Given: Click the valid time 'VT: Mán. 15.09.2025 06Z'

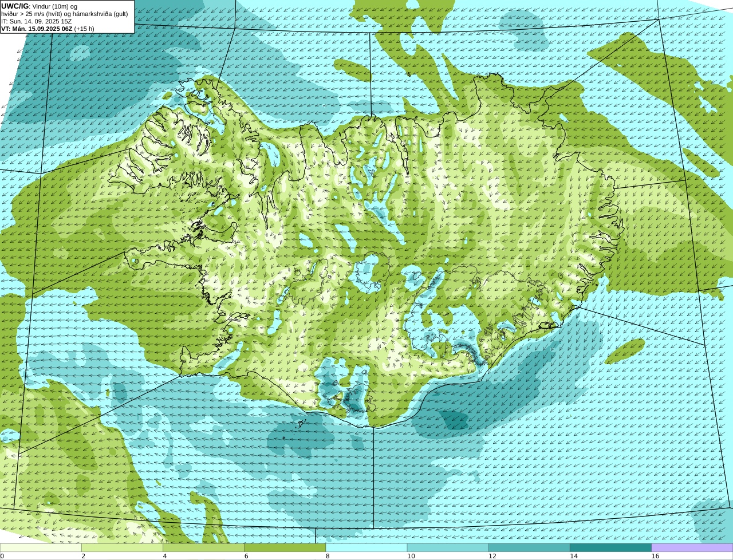Looking at the screenshot, I should 37,29.
